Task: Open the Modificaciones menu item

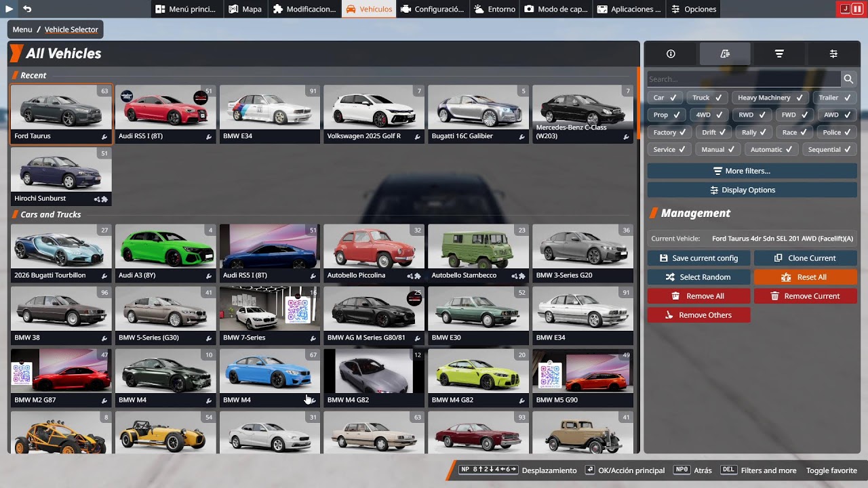Action: tap(304, 9)
